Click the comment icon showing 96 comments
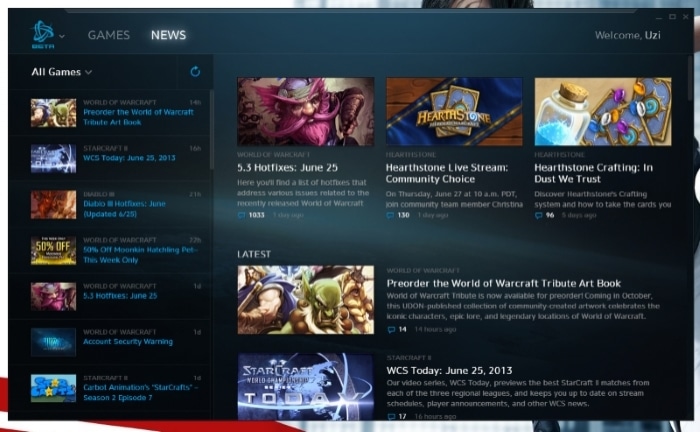 [539, 215]
